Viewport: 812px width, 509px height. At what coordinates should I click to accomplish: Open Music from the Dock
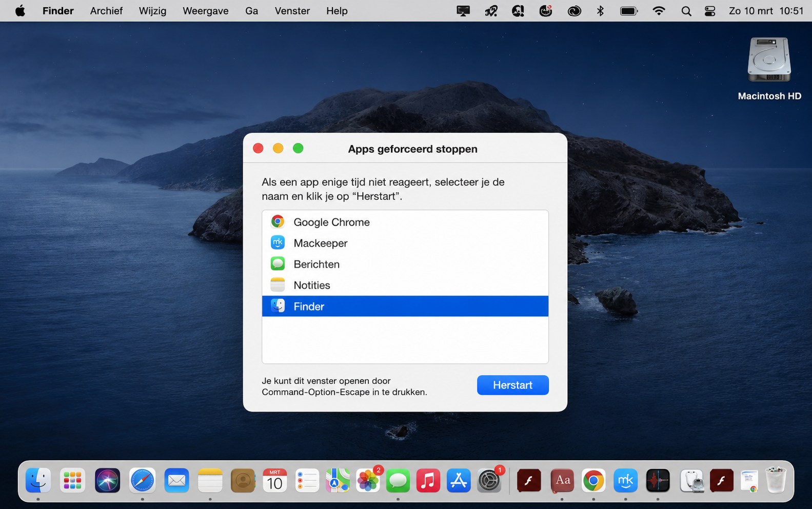point(428,481)
